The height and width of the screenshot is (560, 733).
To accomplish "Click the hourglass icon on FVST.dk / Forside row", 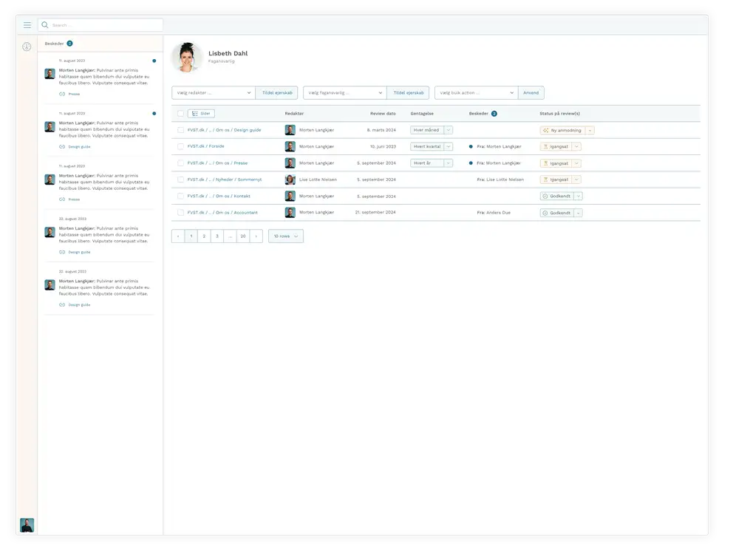I will [x=545, y=147].
